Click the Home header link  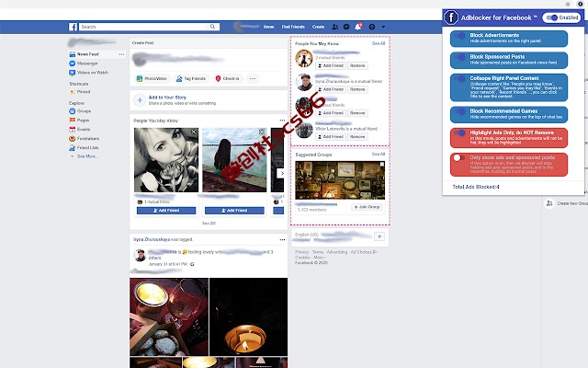pyautogui.click(x=268, y=27)
